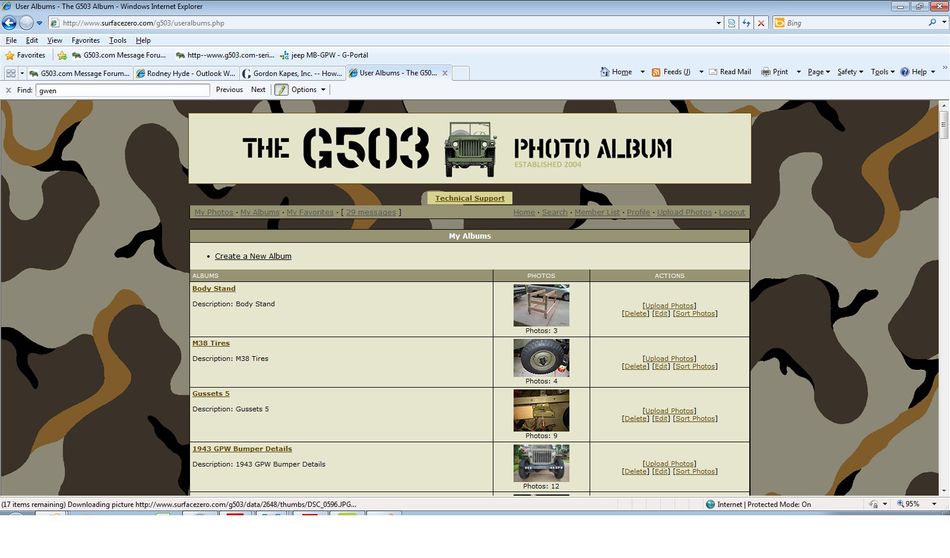The width and height of the screenshot is (950, 558).
Task: Click the M38 Tires tire thumbnail
Action: pos(541,358)
